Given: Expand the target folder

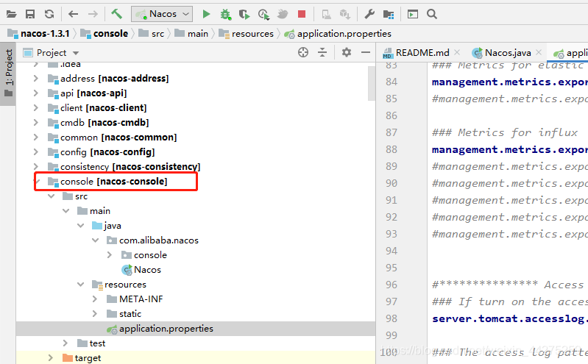Looking at the screenshot, I should click(50, 358).
